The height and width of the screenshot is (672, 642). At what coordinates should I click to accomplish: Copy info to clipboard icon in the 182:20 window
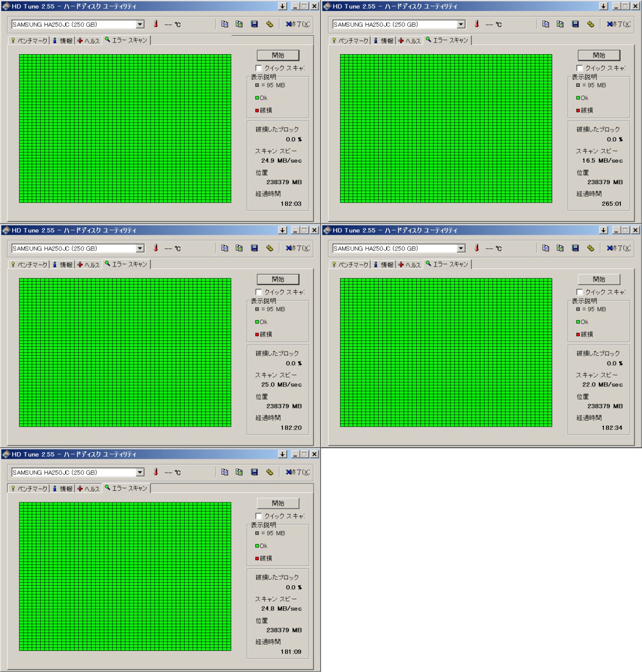point(225,248)
